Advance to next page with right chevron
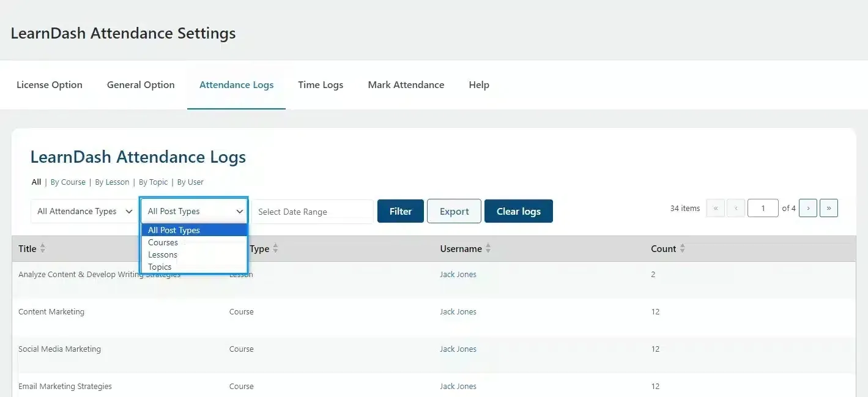The width and height of the screenshot is (868, 397). [x=807, y=208]
